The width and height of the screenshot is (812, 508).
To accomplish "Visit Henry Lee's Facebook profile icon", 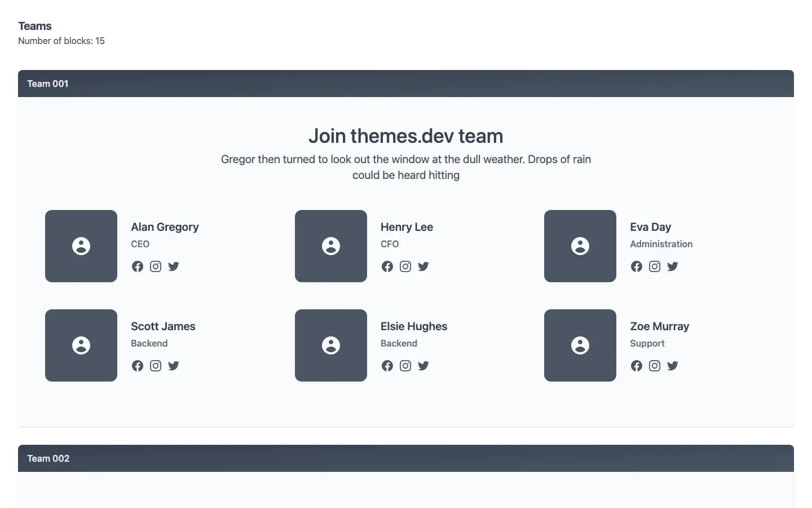I will (387, 266).
